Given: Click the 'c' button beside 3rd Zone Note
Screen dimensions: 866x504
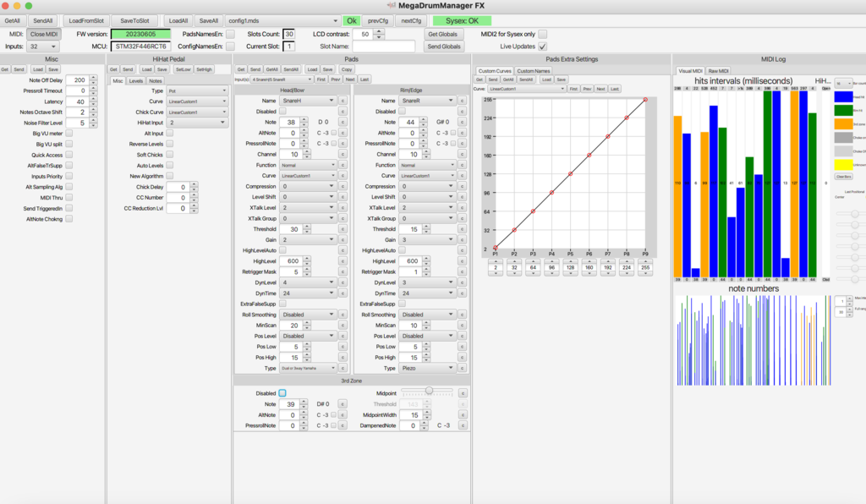Looking at the screenshot, I should coord(343,404).
